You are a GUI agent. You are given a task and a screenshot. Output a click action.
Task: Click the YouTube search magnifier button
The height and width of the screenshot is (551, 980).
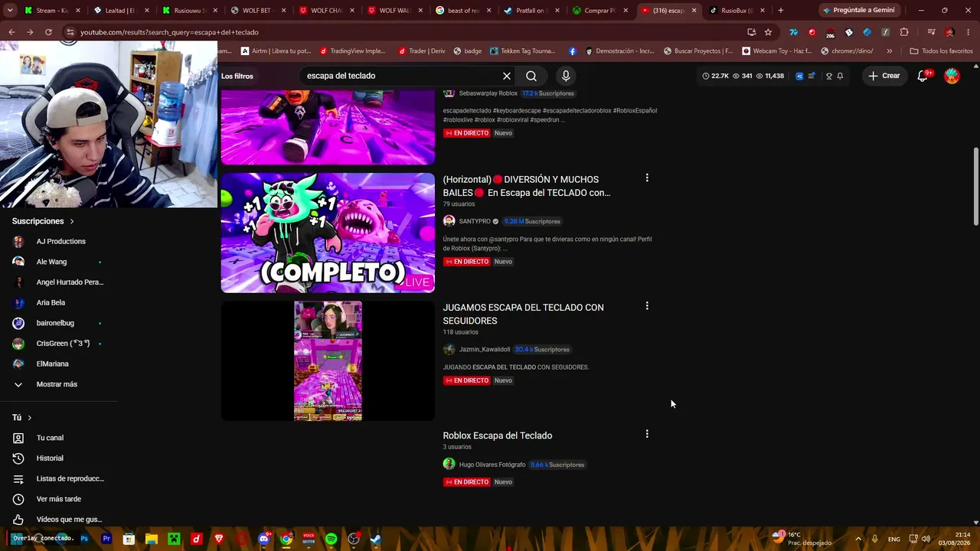point(531,76)
